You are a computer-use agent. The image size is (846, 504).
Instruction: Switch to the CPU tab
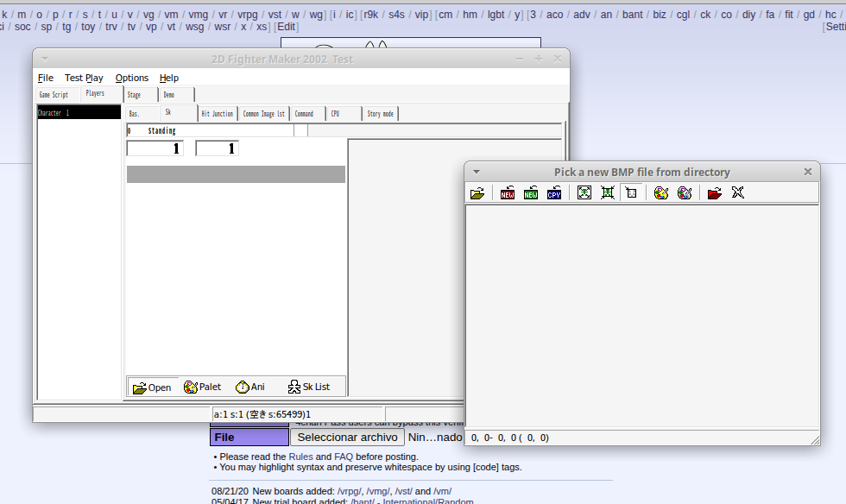pos(344,113)
